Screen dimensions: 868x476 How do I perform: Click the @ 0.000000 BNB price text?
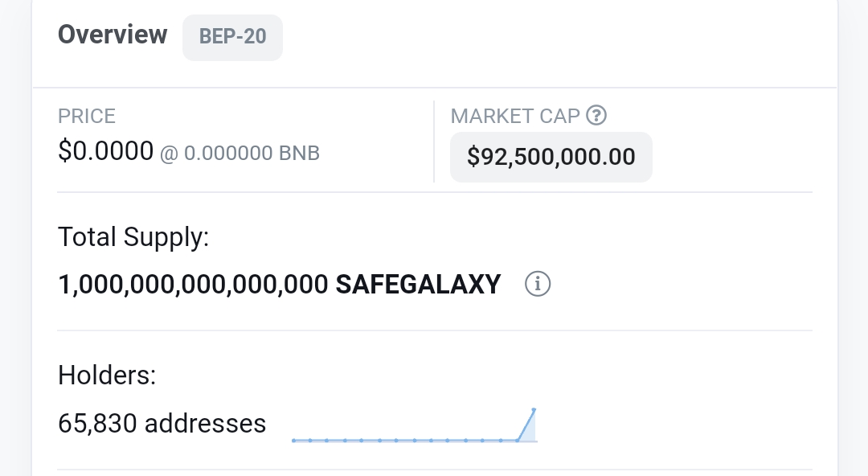240,153
